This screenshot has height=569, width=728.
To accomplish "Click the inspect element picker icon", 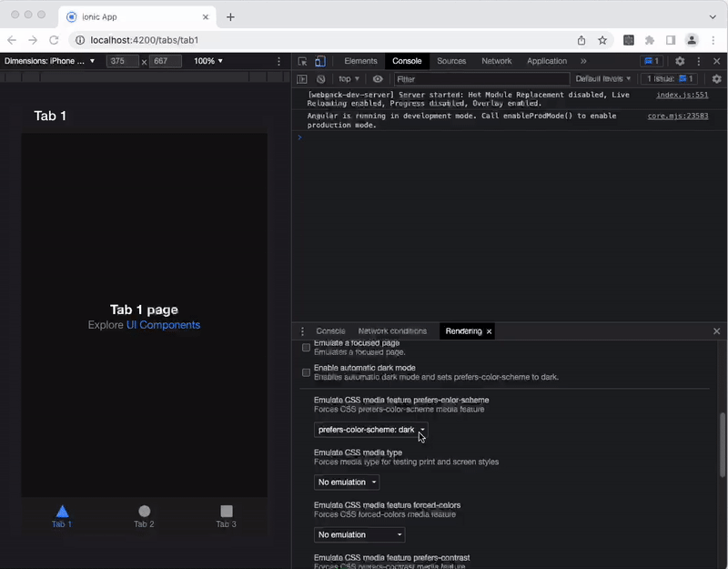I will pos(302,61).
